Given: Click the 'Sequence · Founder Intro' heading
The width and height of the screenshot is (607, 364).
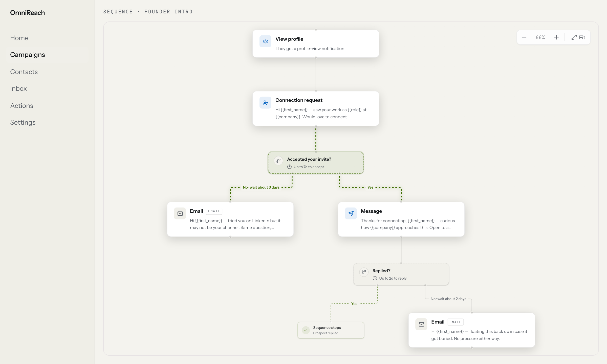Looking at the screenshot, I should tap(148, 12).
